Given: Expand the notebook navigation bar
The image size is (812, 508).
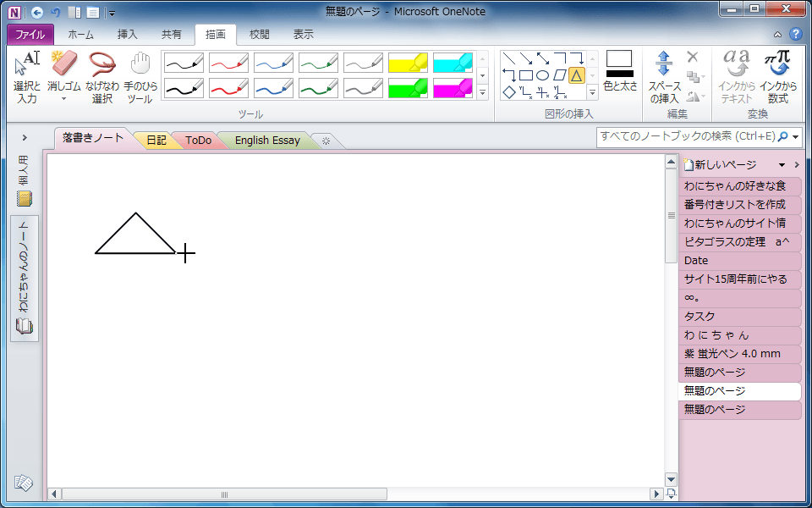Looking at the screenshot, I should 25,137.
